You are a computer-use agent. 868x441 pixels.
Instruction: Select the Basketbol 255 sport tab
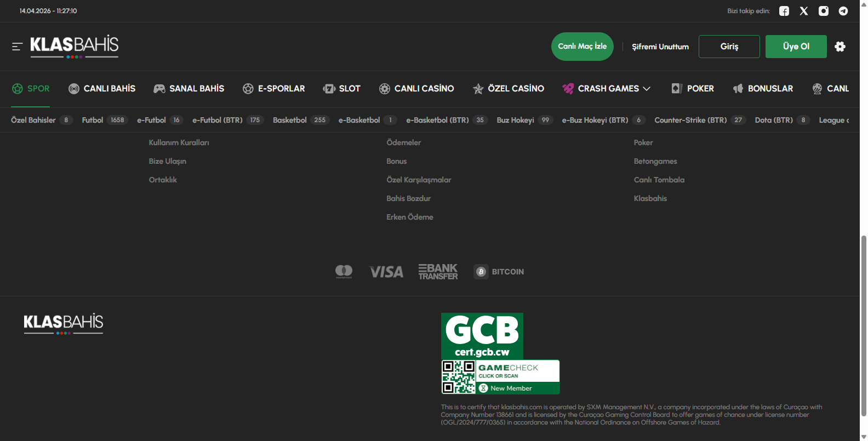300,120
